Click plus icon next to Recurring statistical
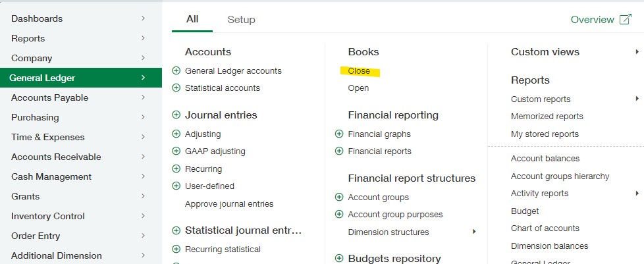Viewport: 644px width, 264px height. click(176, 249)
